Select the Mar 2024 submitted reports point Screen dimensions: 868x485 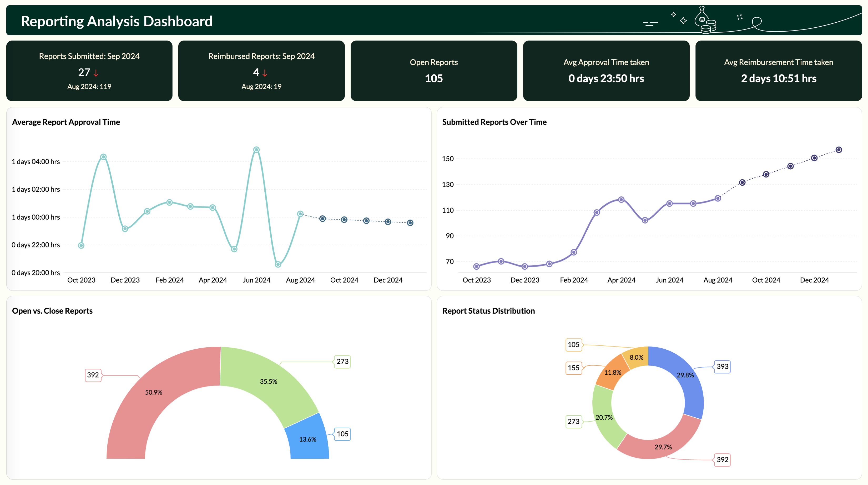coord(597,212)
